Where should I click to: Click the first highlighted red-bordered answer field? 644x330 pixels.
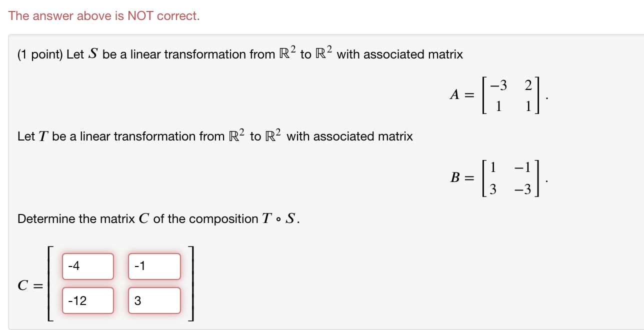pos(87,266)
